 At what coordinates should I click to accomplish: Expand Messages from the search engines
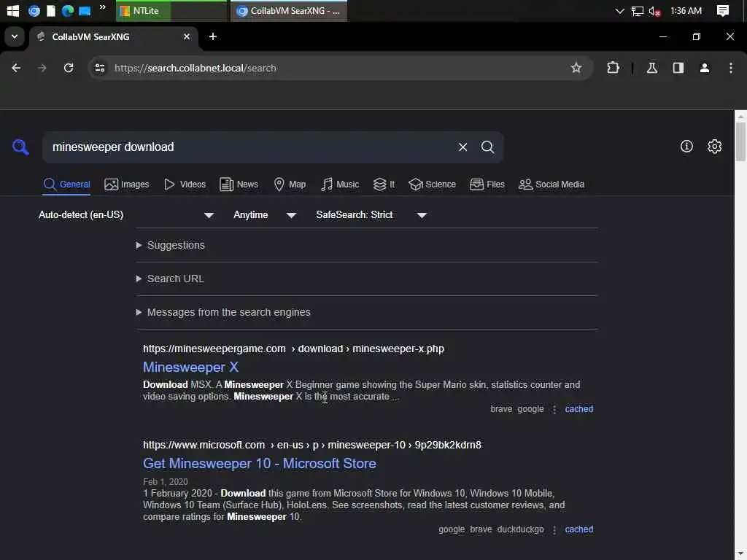pos(223,312)
